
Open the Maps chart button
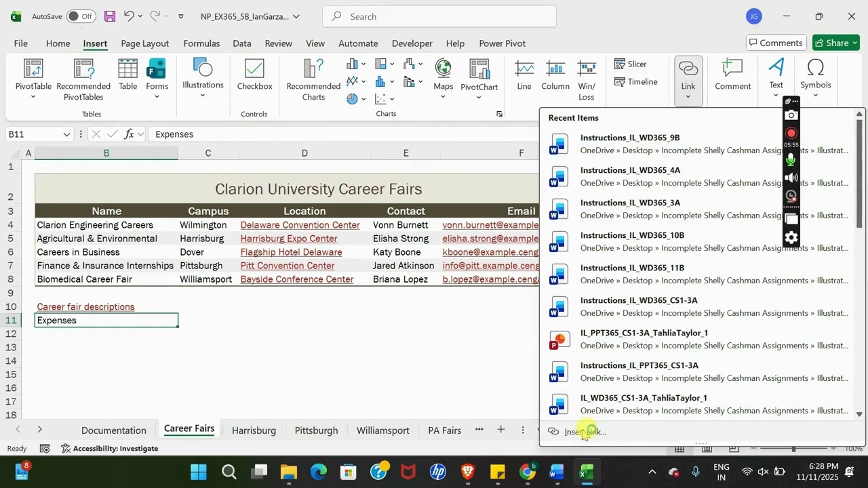coord(443,79)
